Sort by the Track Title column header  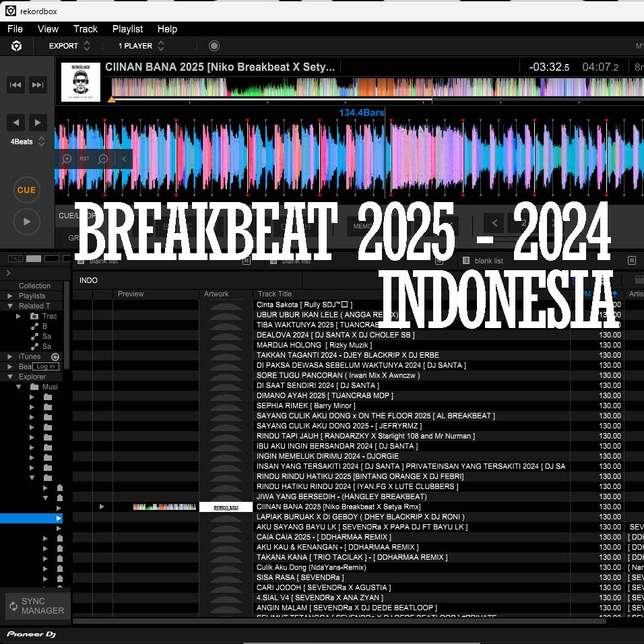pyautogui.click(x=275, y=294)
